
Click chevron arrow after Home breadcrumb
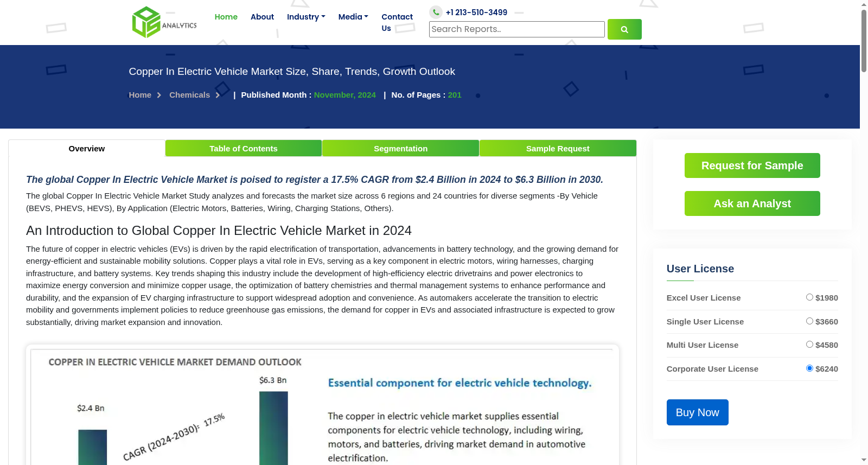[159, 95]
